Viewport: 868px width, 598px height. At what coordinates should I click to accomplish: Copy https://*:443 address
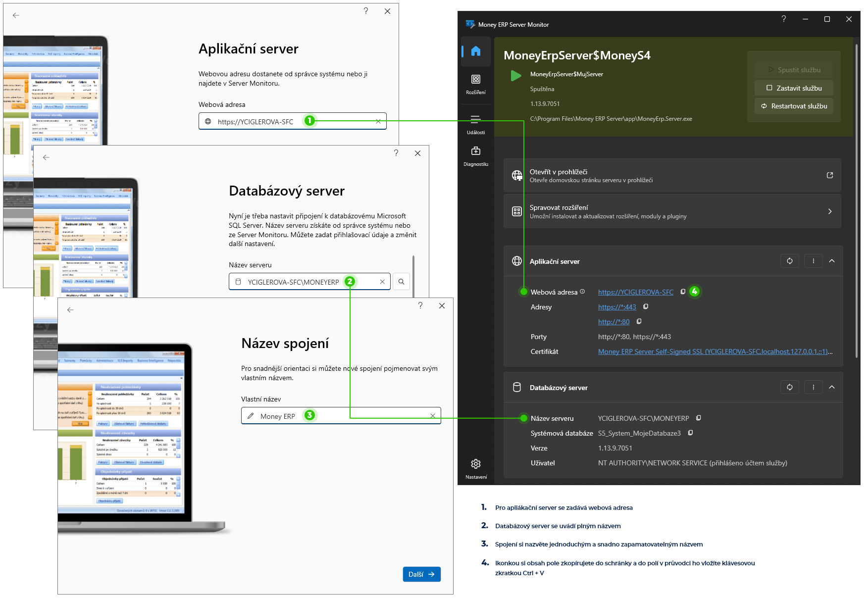(646, 306)
